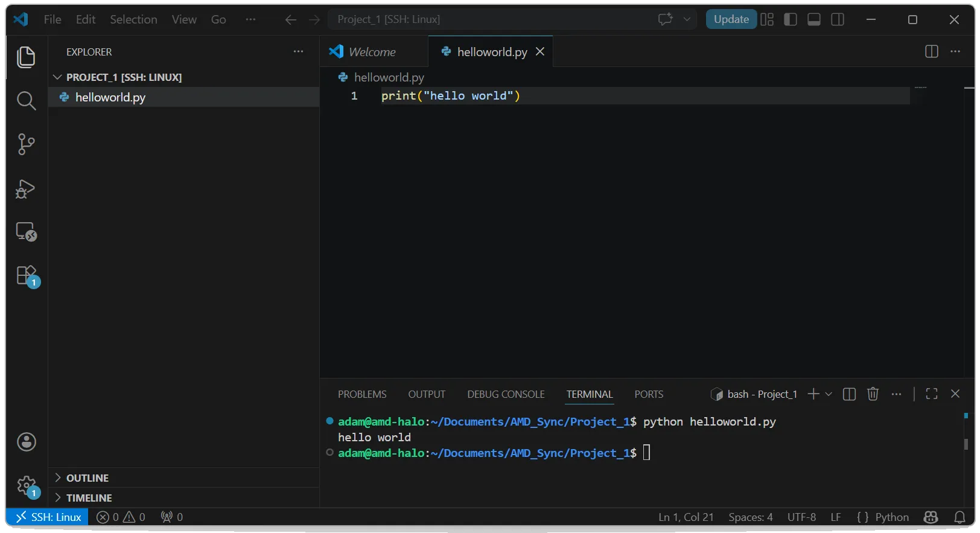Select the helloworld.py editor tab
The image size is (980, 533).
tap(492, 52)
